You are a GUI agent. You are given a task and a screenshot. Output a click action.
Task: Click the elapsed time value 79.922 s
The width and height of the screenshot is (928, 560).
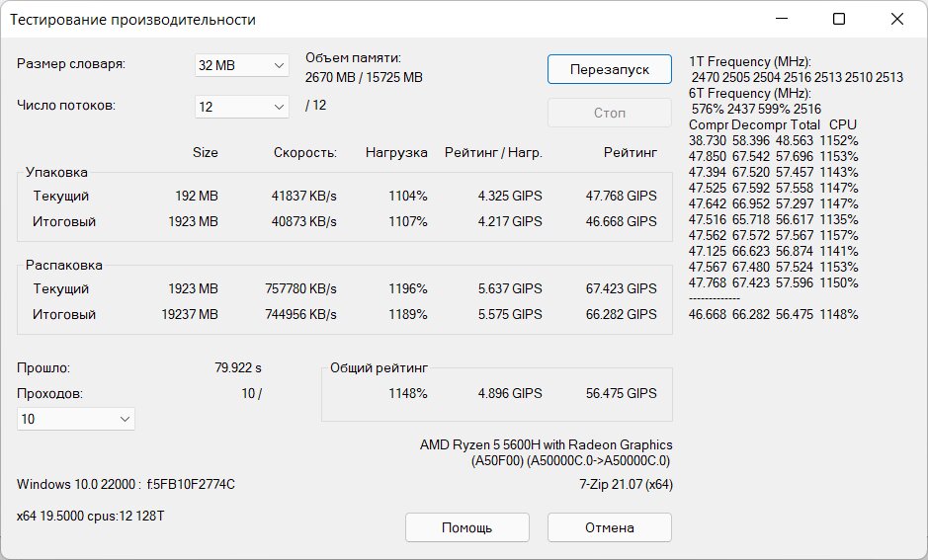pos(237,368)
